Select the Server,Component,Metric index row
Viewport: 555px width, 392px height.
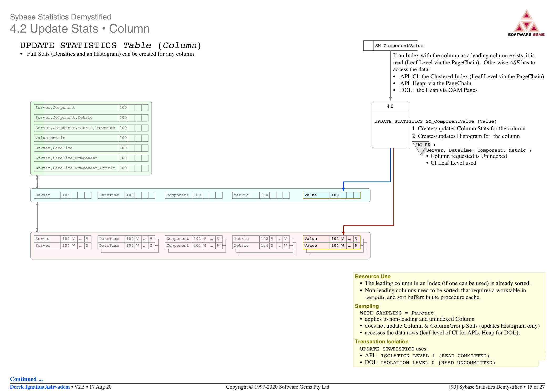click(91, 118)
